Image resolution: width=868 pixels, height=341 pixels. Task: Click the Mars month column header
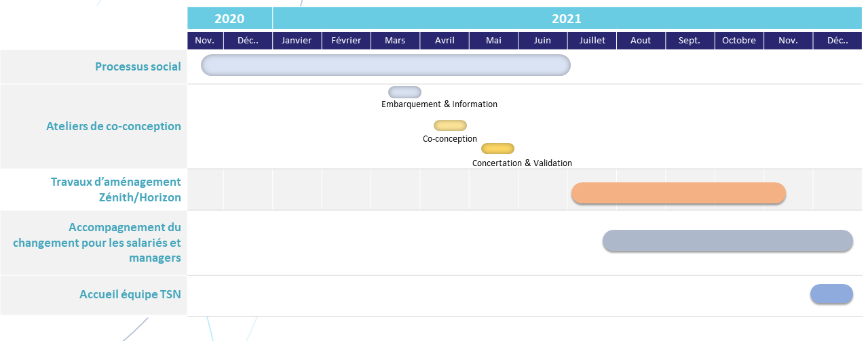point(395,41)
